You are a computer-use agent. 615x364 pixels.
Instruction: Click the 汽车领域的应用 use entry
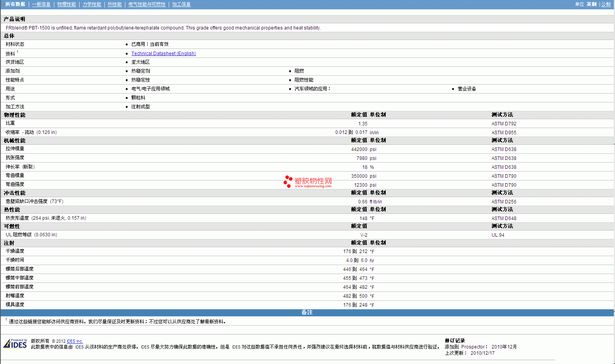click(x=312, y=89)
